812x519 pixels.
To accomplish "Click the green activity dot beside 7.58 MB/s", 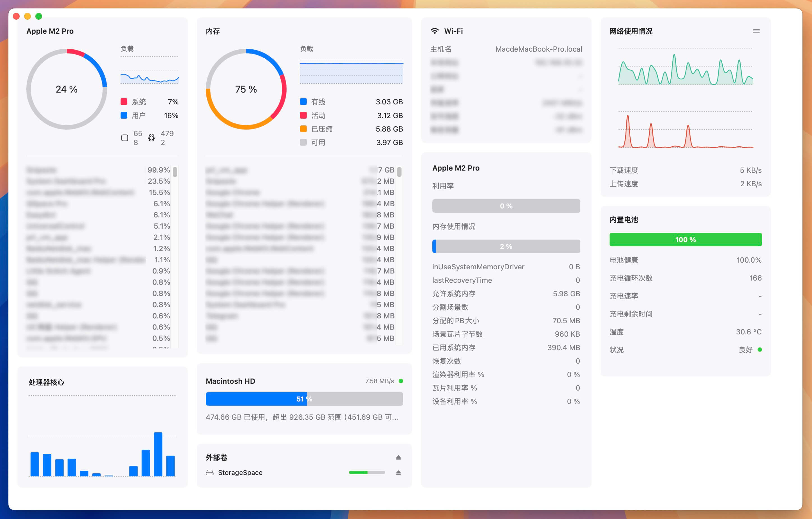I will 401,381.
